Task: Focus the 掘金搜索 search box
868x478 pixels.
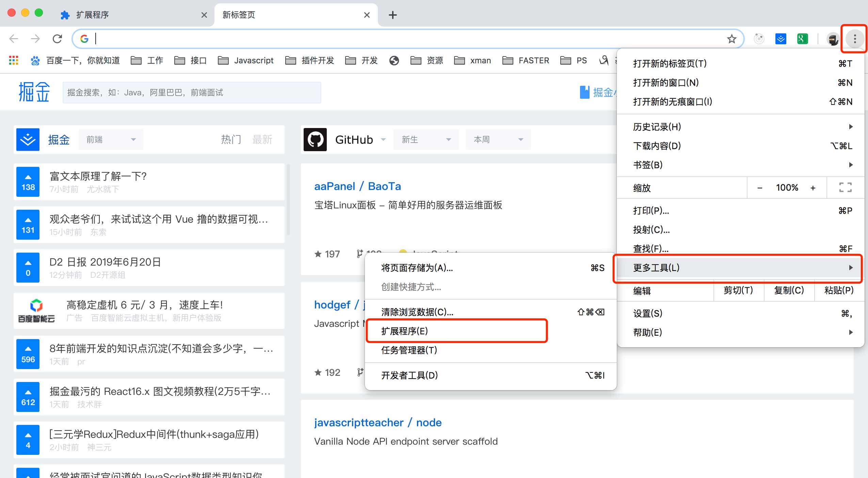Action: (x=192, y=93)
